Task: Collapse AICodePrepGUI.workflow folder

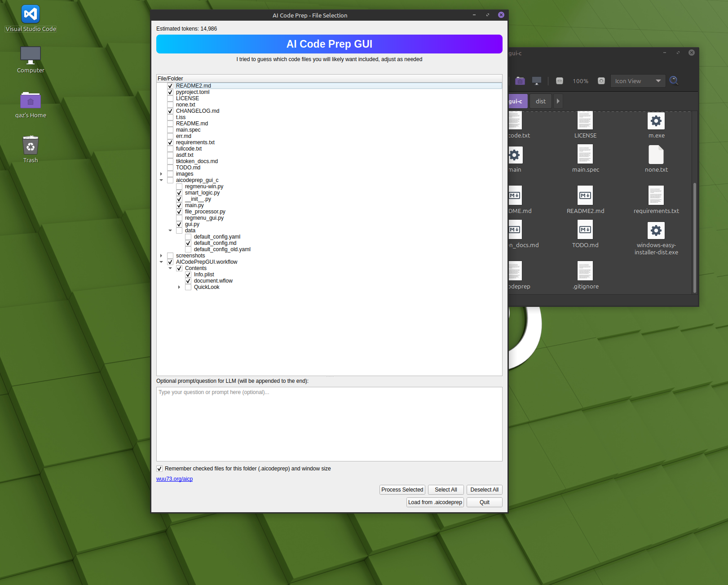Action: 161,262
